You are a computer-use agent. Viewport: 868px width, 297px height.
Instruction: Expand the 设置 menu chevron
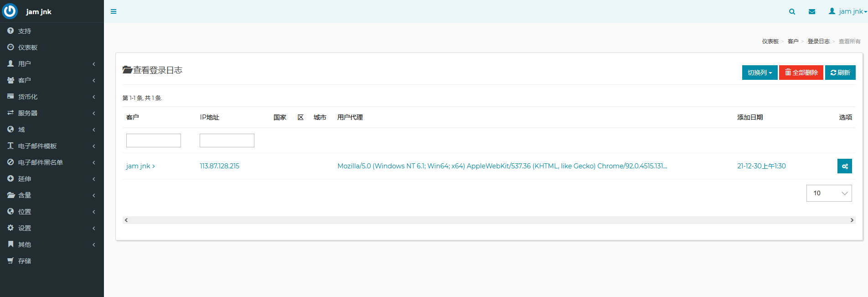(x=94, y=228)
